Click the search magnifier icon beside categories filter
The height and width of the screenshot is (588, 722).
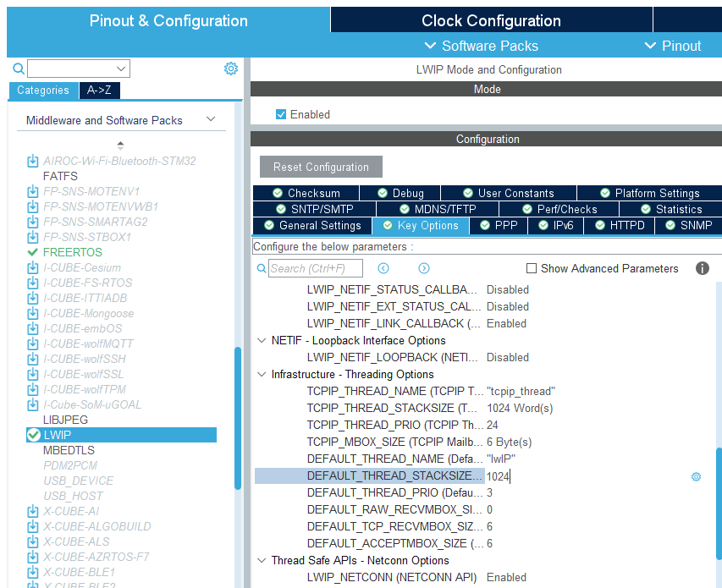(x=19, y=69)
